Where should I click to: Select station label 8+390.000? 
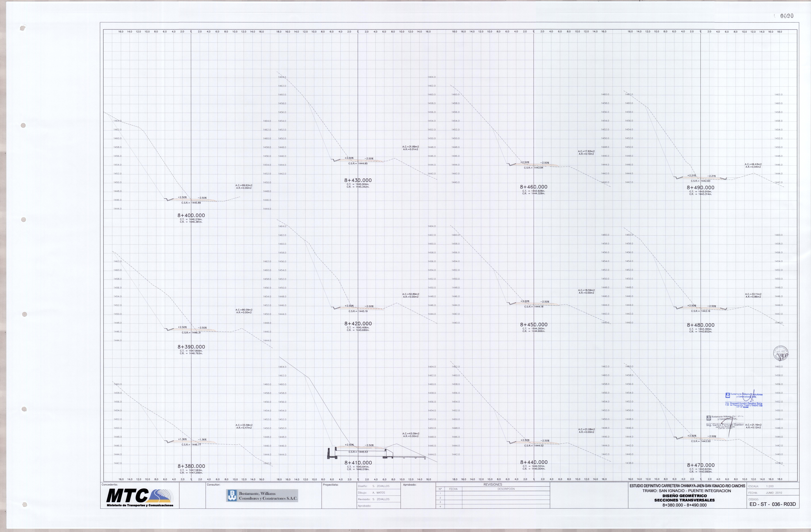point(191,347)
